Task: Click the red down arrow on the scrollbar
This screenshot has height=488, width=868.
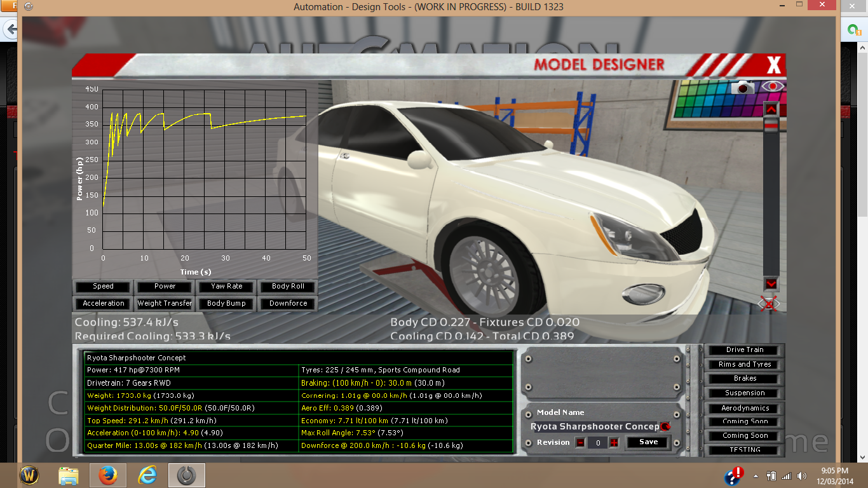Action: (771, 283)
